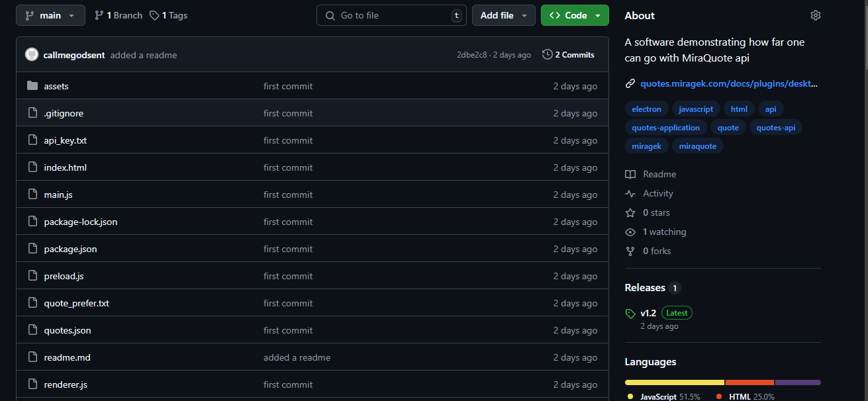Image resolution: width=868 pixels, height=401 pixels.
Task: Open the Activity link in About
Action: click(x=649, y=193)
